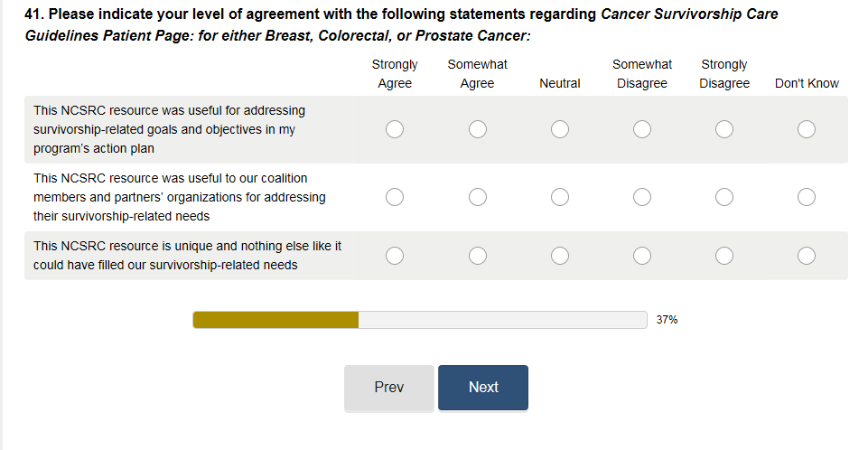Select Strongly Agree for coalition members statement

(x=395, y=197)
